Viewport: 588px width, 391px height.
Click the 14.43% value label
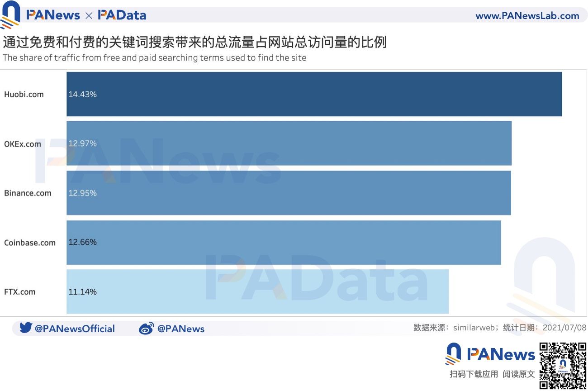click(82, 94)
